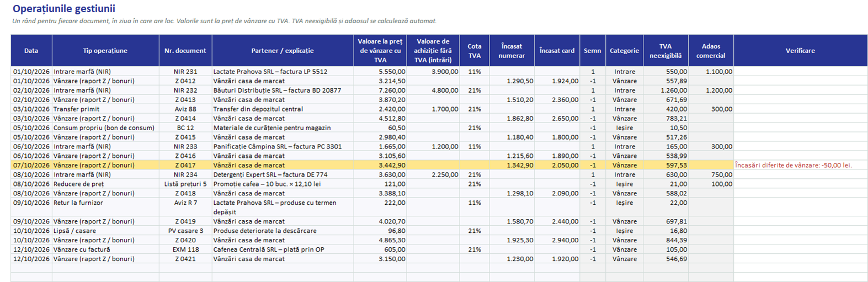Image resolution: width=868 pixels, height=282 pixels.
Task: Select the 'Adaos comercial' header cell
Action: [711, 51]
